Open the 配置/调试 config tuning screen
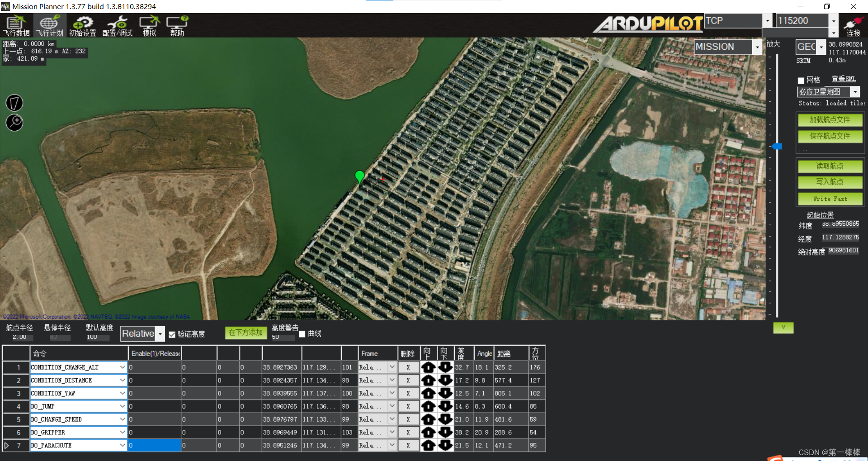This screenshot has width=868, height=461. click(x=118, y=25)
